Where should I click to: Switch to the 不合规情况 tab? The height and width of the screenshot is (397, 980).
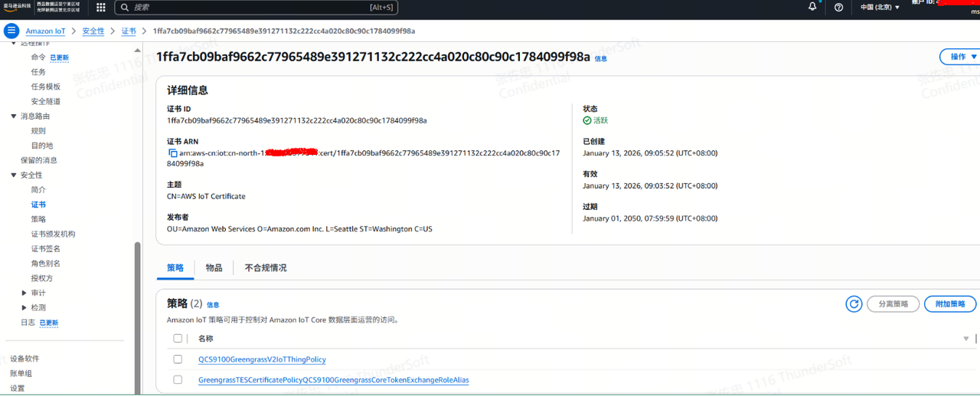click(x=266, y=267)
